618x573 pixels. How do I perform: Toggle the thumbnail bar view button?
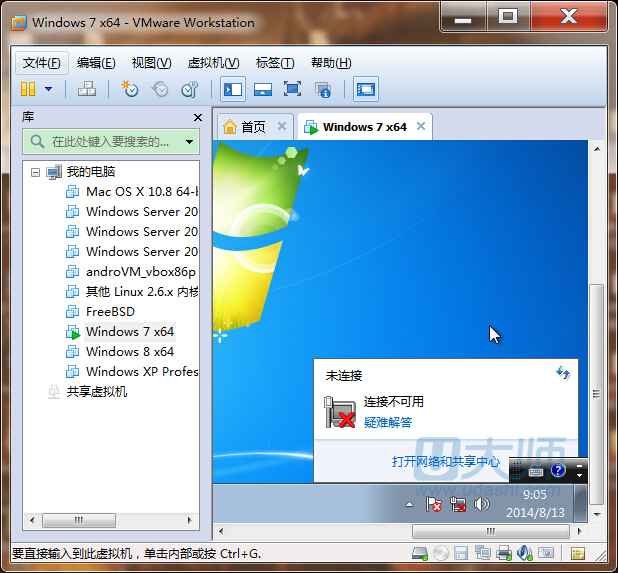coord(263,89)
